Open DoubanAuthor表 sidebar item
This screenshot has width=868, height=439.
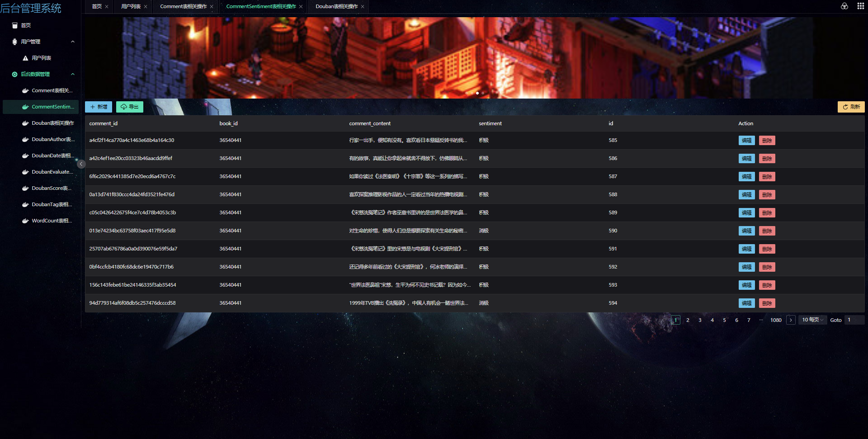pyautogui.click(x=41, y=139)
